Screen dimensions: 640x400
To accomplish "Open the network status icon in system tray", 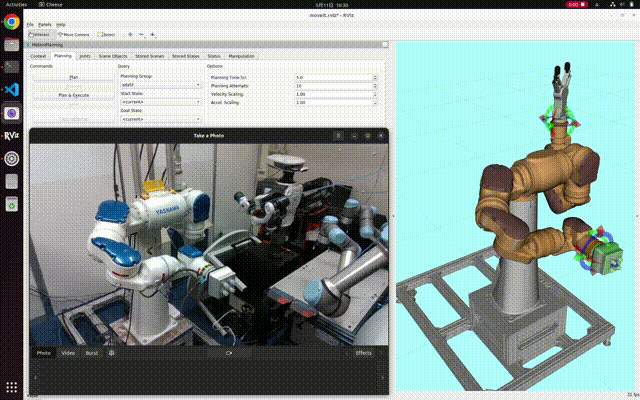I will tap(613, 4).
